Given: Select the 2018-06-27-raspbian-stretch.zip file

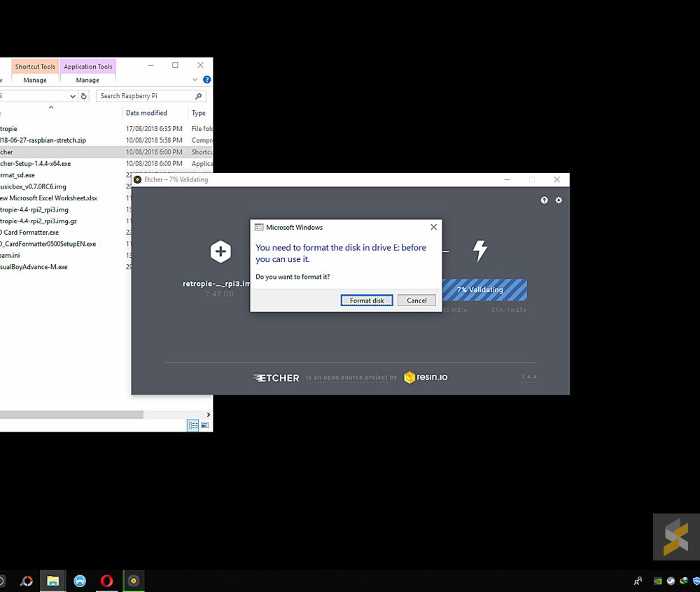Looking at the screenshot, I should pos(106,140).
